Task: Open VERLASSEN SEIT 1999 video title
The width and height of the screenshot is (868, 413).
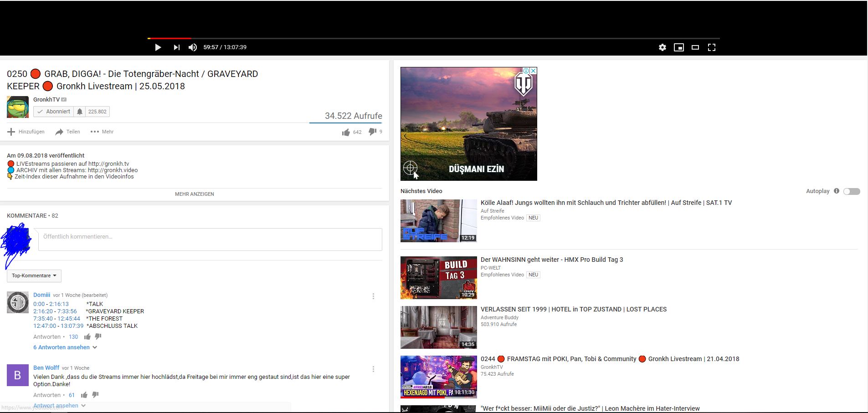Action: [x=574, y=310]
